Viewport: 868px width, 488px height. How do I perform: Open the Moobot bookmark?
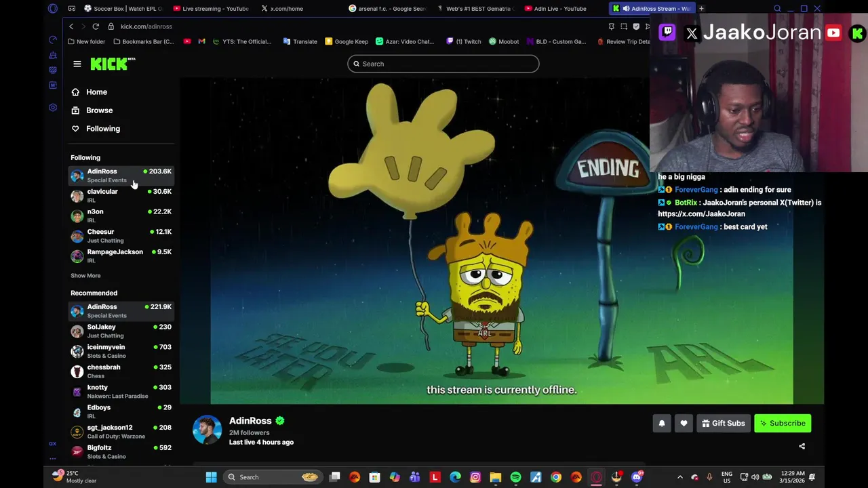(503, 42)
